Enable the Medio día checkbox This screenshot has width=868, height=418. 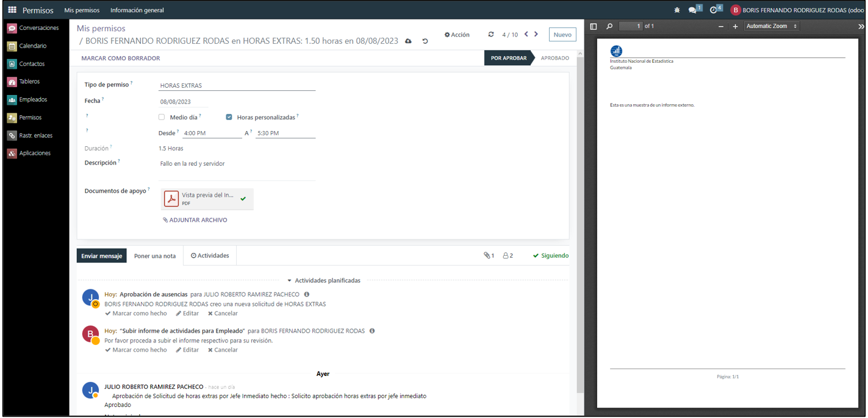pos(162,117)
